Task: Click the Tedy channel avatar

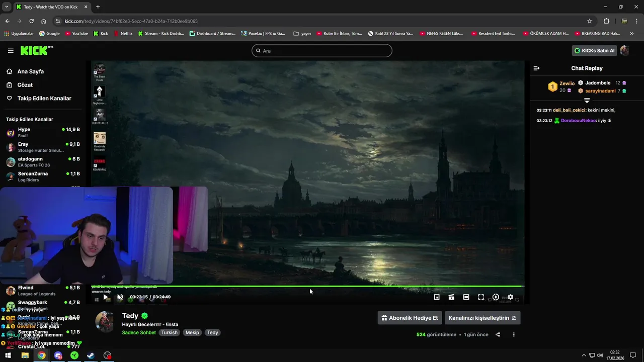Action: 105,322
